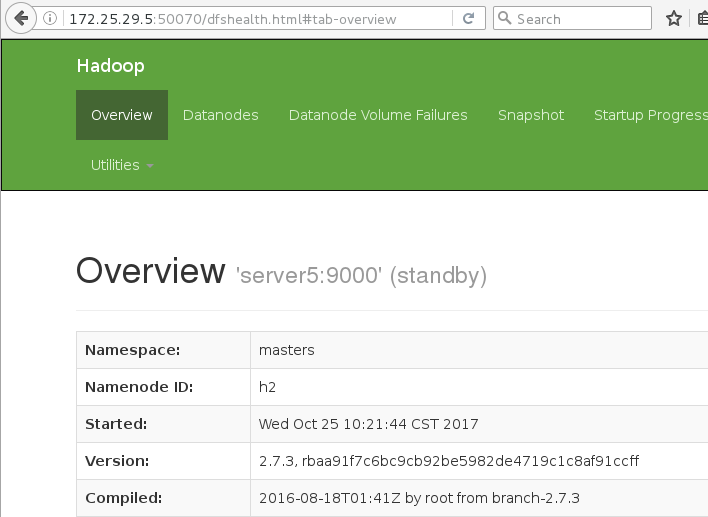Open Datanode Volume Failures tab
Viewport: 708px width, 517px height.
[x=378, y=115]
